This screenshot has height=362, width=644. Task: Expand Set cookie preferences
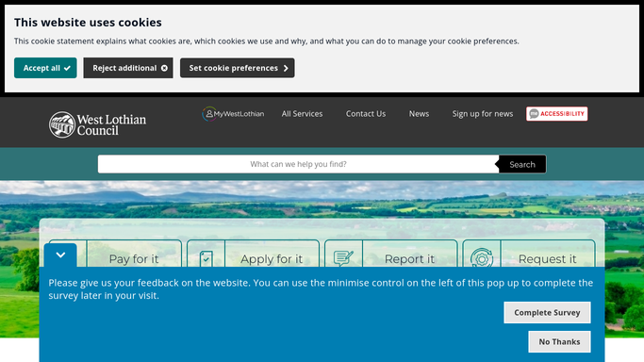coord(237,68)
